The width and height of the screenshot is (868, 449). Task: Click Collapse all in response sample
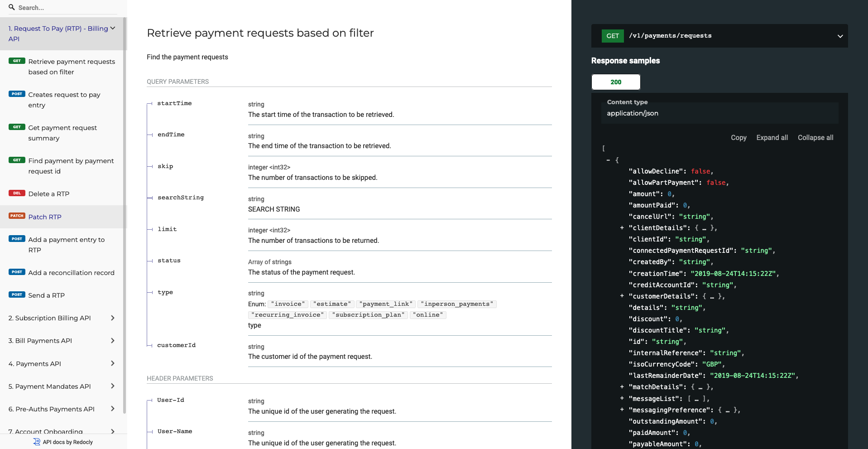point(815,138)
